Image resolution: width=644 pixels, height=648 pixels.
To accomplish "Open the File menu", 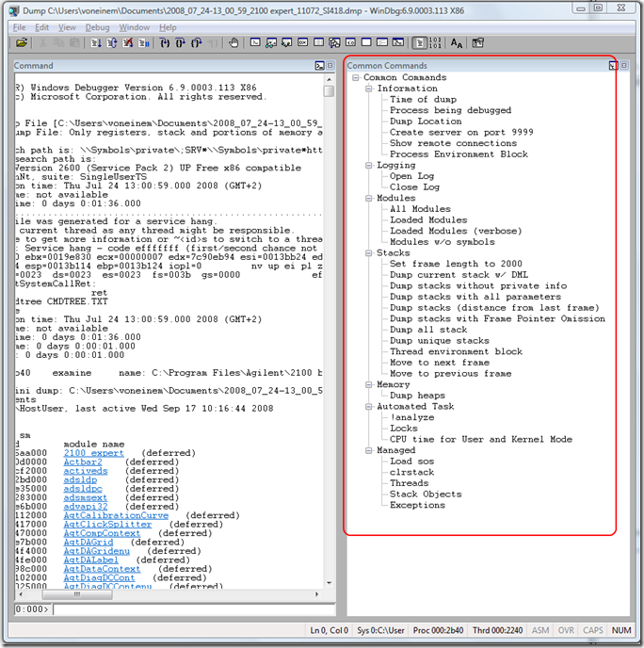I will (x=19, y=27).
